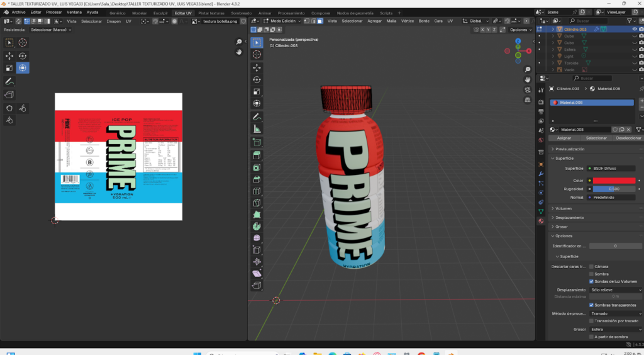Enable face select mode in 3D viewport
The image size is (644, 355).
tap(320, 21)
